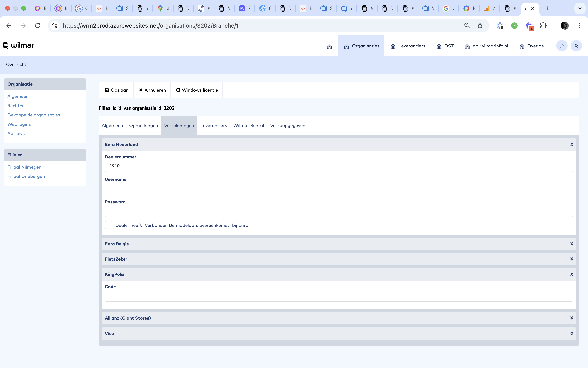Click the green play extension icon

(514, 26)
